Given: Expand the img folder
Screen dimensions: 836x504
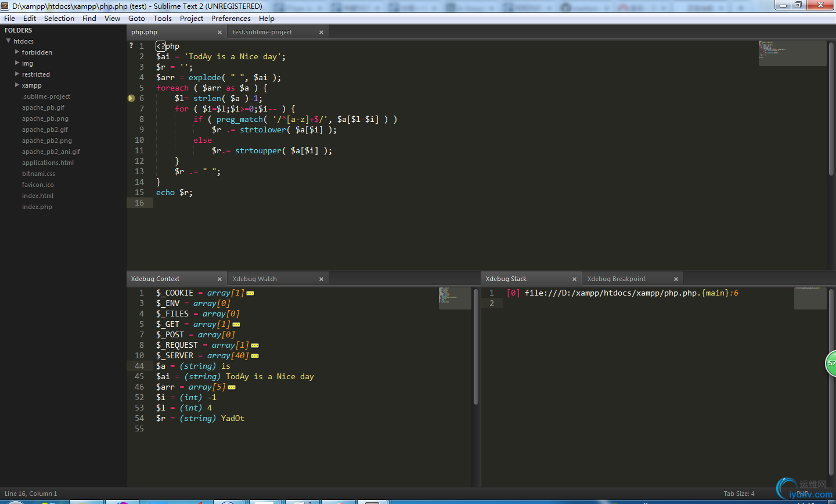Looking at the screenshot, I should click(x=17, y=63).
